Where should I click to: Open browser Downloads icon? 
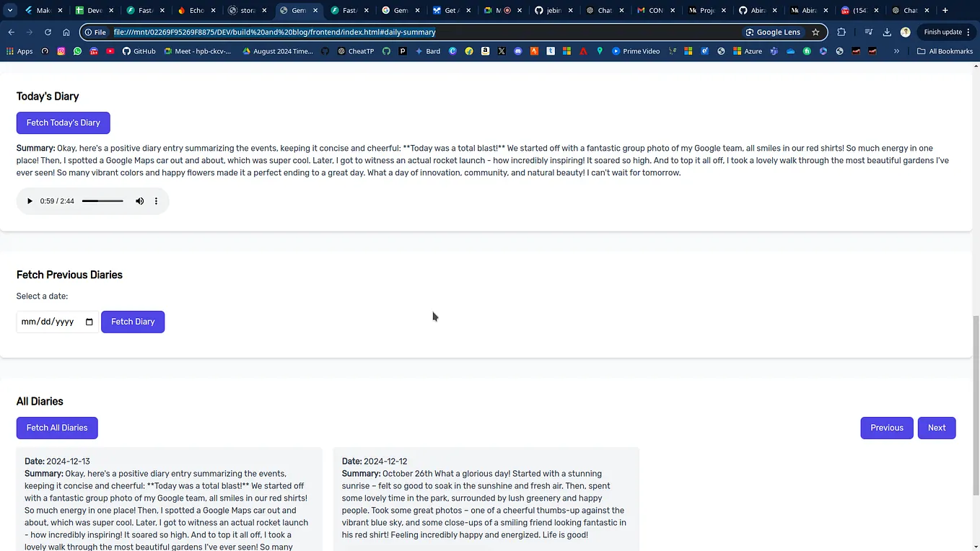tap(887, 32)
